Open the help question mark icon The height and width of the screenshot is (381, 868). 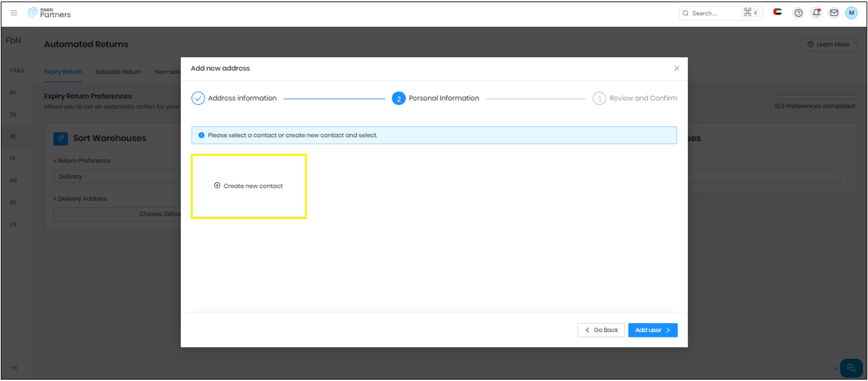(x=798, y=13)
